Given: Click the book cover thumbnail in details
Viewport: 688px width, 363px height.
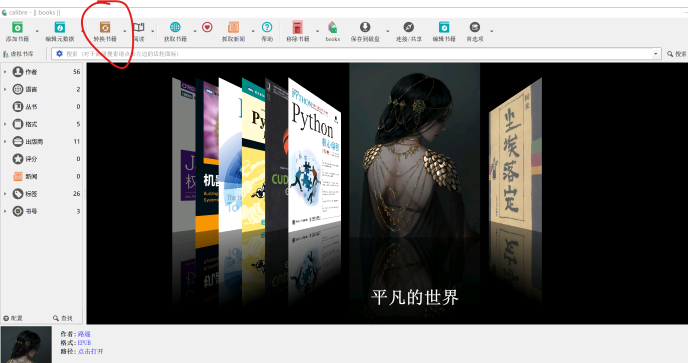Looking at the screenshot, I should (26, 345).
